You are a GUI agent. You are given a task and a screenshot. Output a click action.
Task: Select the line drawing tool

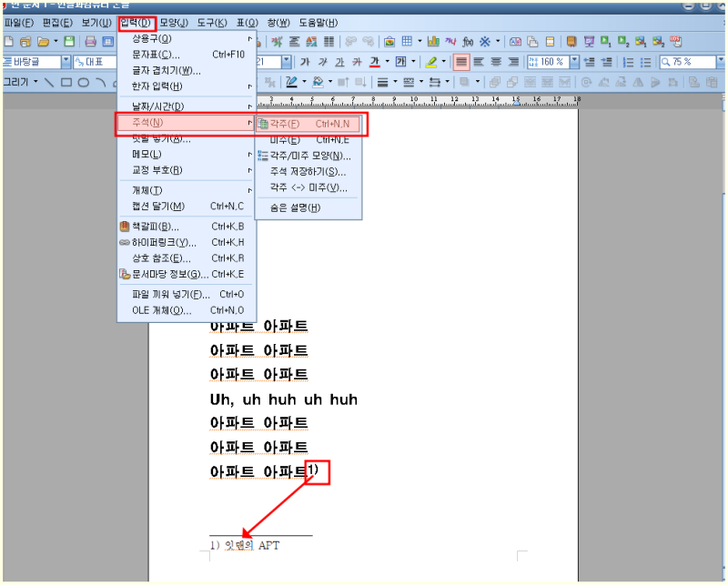[x=49, y=83]
